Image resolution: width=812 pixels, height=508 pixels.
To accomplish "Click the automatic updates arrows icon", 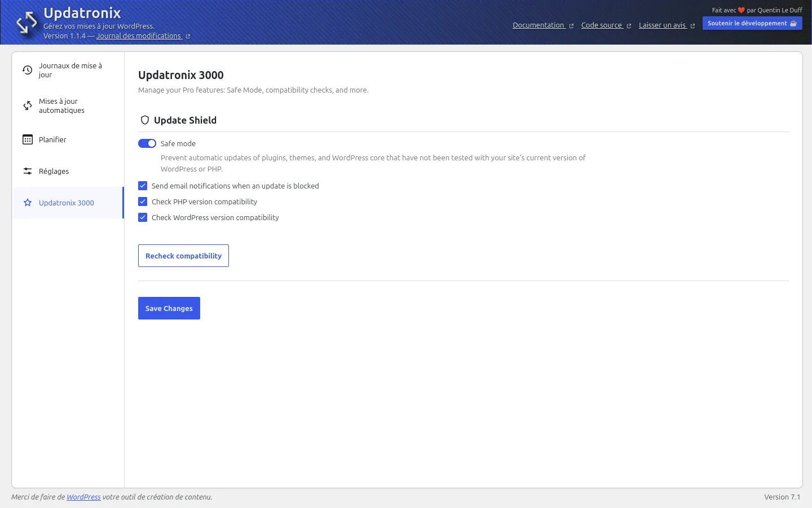I will click(28, 106).
